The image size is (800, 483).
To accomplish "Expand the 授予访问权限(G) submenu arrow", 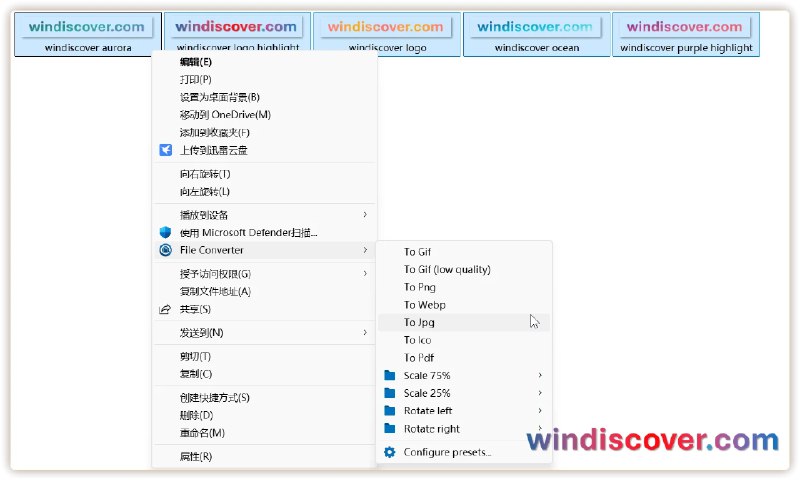I will tap(365, 274).
